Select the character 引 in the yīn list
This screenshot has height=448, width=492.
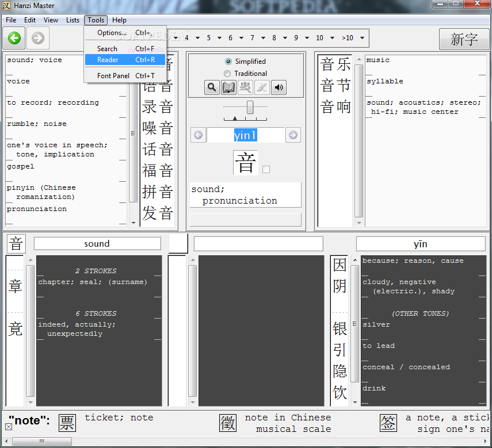340,350
